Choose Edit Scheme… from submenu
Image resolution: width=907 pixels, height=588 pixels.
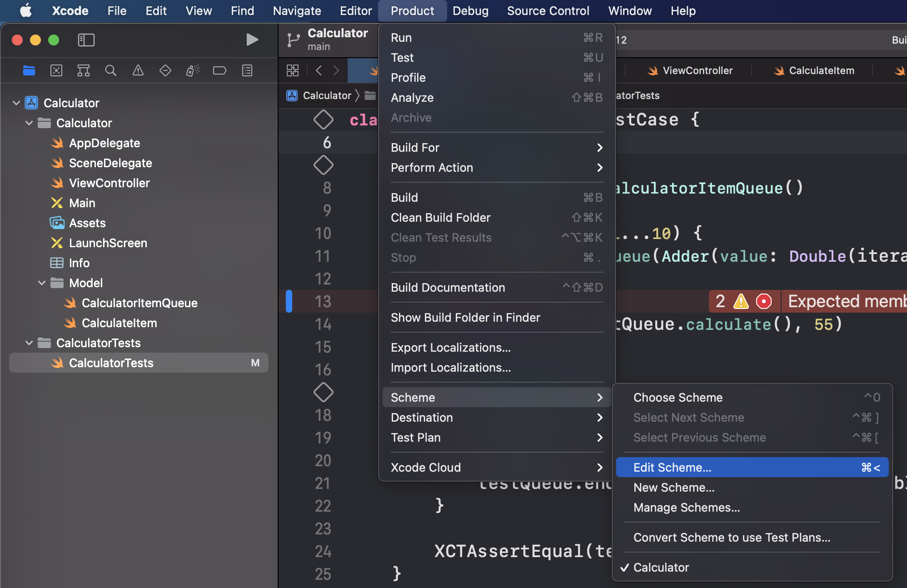(x=752, y=468)
